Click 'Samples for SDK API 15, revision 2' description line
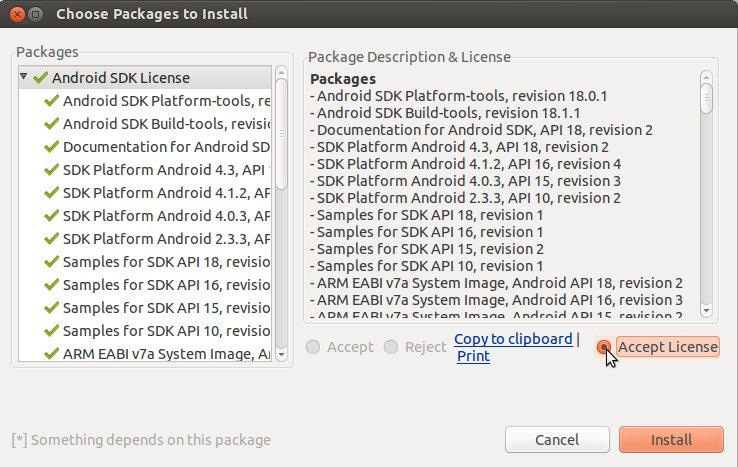 [x=427, y=249]
